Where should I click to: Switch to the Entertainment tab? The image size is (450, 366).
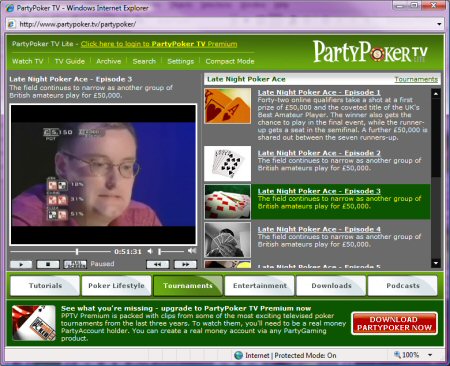[x=260, y=286]
